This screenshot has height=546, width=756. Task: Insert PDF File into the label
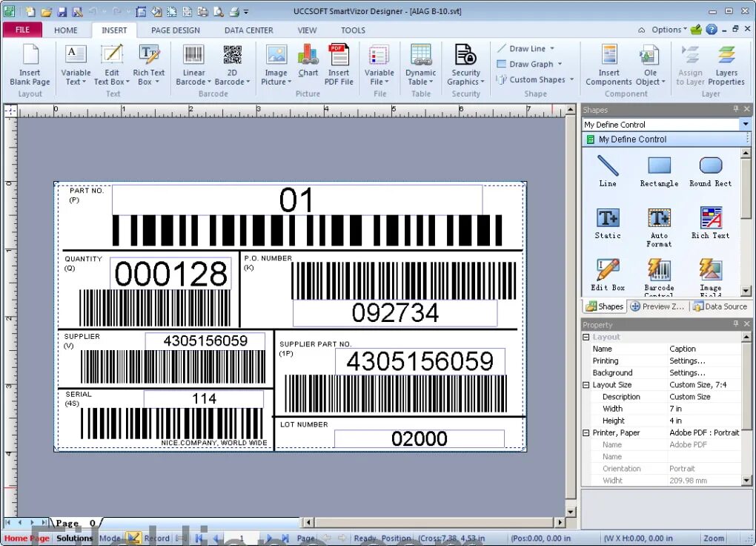coord(339,65)
